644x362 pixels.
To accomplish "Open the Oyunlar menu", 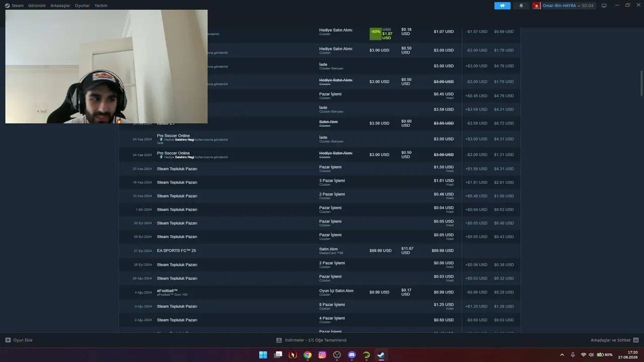I will click(83, 6).
